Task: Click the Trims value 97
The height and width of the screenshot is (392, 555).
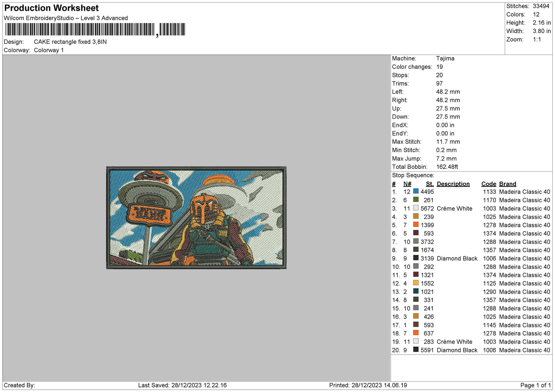Action: point(439,83)
